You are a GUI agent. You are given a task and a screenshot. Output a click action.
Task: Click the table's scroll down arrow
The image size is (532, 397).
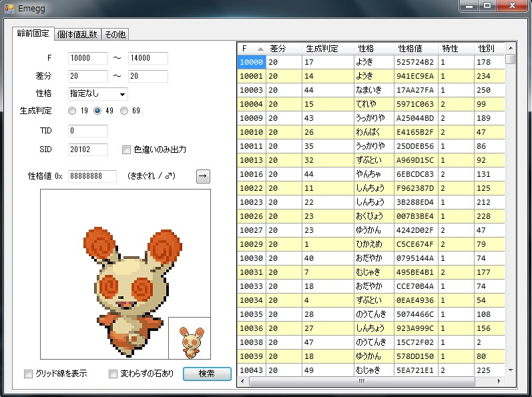pos(511,370)
